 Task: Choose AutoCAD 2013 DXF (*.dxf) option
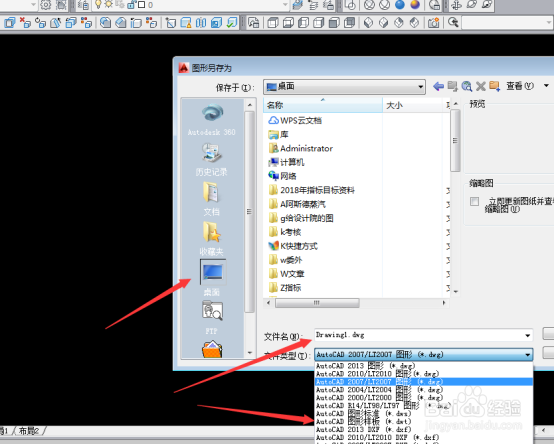424,429
